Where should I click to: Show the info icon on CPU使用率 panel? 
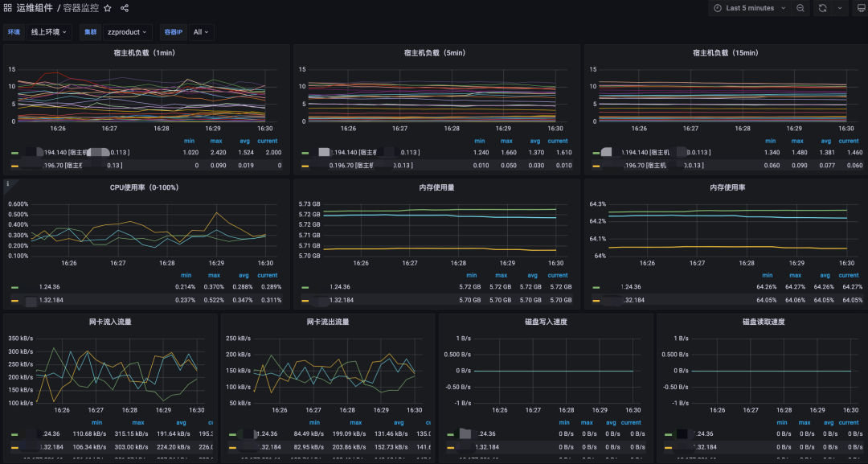click(x=8, y=184)
